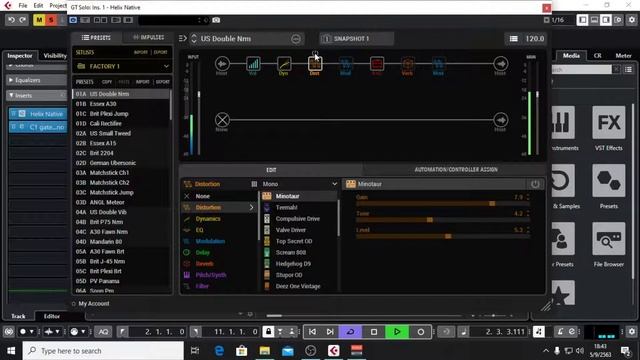Click the Type here to search box
640x360 pixels.
point(103,351)
